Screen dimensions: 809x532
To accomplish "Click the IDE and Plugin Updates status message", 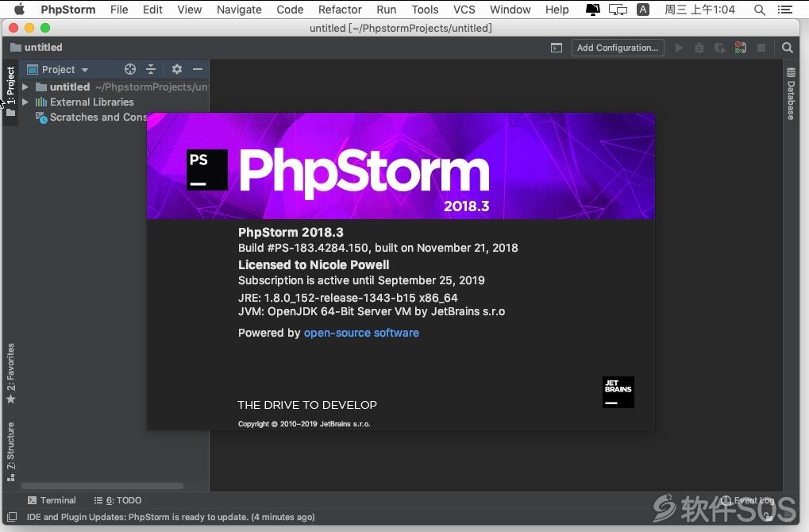I will coord(171,517).
